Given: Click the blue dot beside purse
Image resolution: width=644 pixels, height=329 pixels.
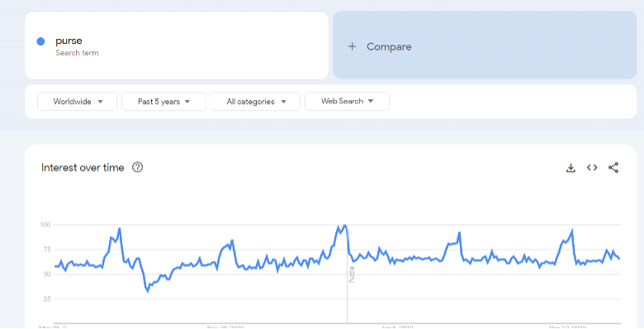Looking at the screenshot, I should click(x=40, y=41).
